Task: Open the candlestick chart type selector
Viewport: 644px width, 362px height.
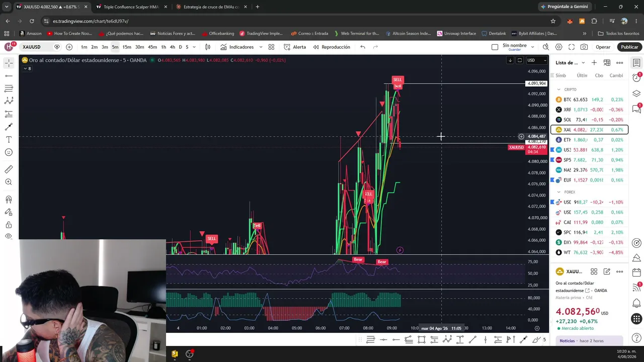Action: (x=208, y=47)
